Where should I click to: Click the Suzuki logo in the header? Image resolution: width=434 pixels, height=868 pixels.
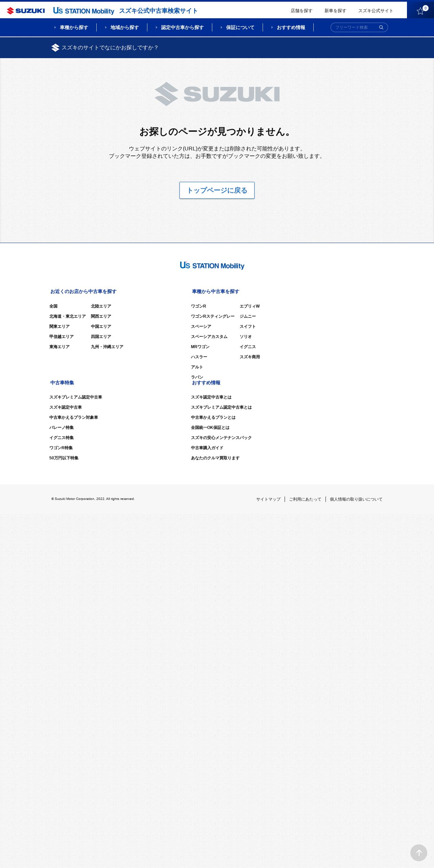pyautogui.click(x=26, y=11)
